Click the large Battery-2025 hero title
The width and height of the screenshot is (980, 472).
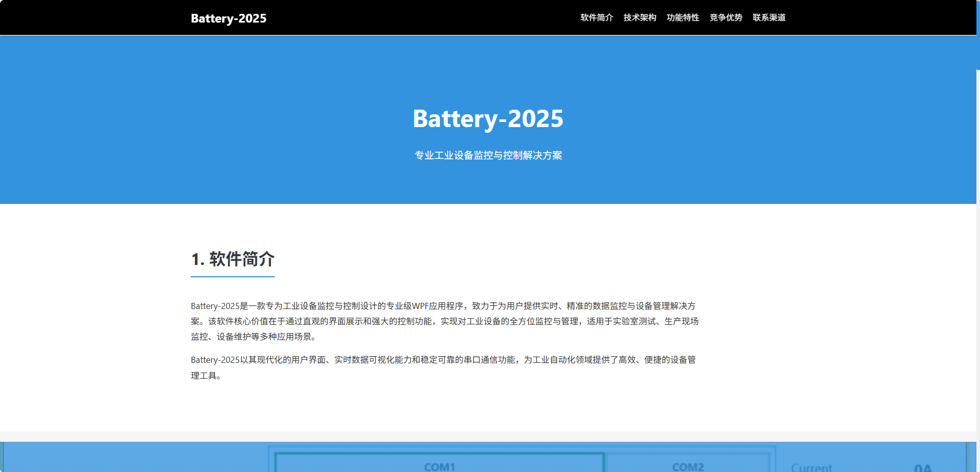(x=488, y=119)
